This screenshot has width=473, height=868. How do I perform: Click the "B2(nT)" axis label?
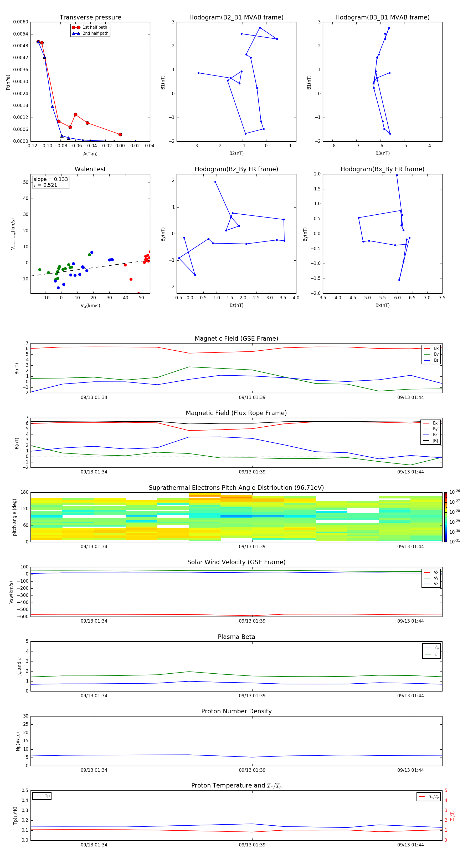coord(236,153)
